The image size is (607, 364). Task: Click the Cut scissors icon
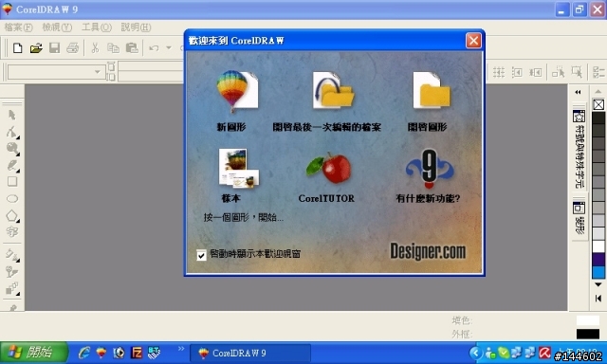pos(95,48)
